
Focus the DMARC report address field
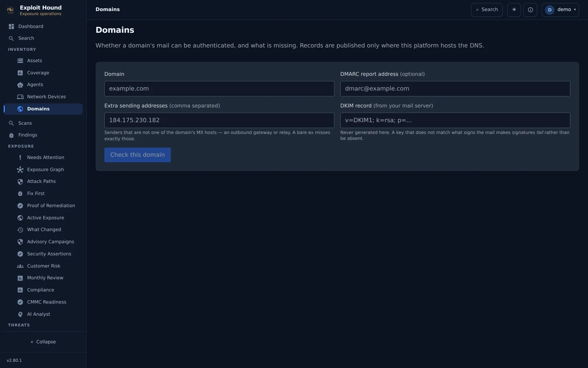(x=455, y=89)
